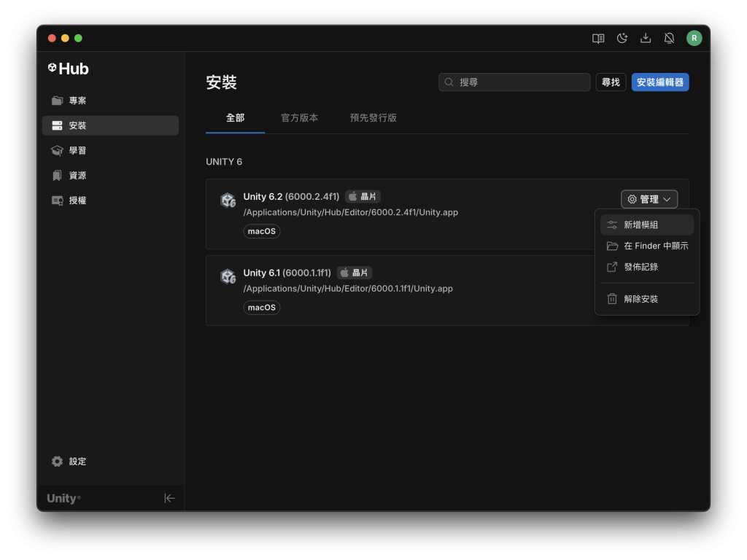Open the downloads tray icon
The image size is (747, 560).
(x=646, y=38)
